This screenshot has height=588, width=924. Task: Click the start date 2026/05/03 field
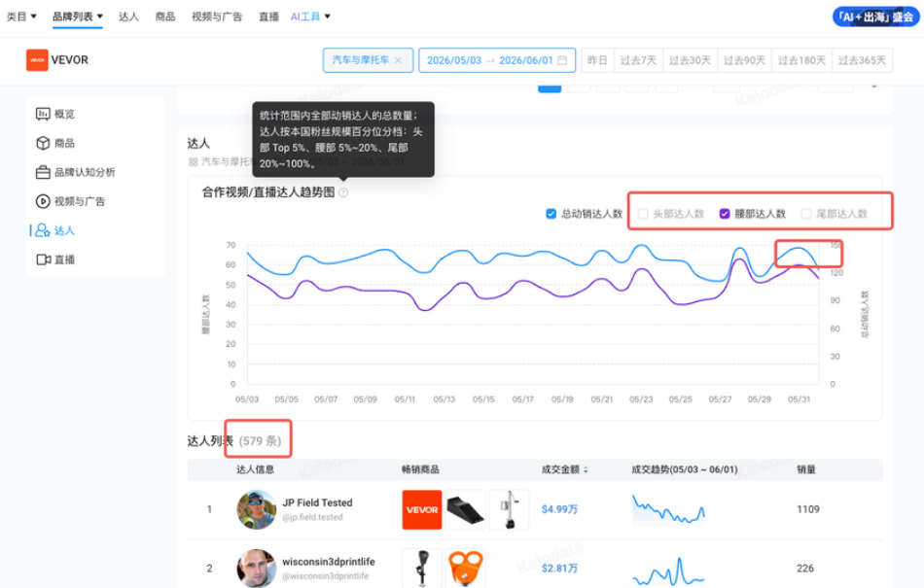(x=454, y=60)
